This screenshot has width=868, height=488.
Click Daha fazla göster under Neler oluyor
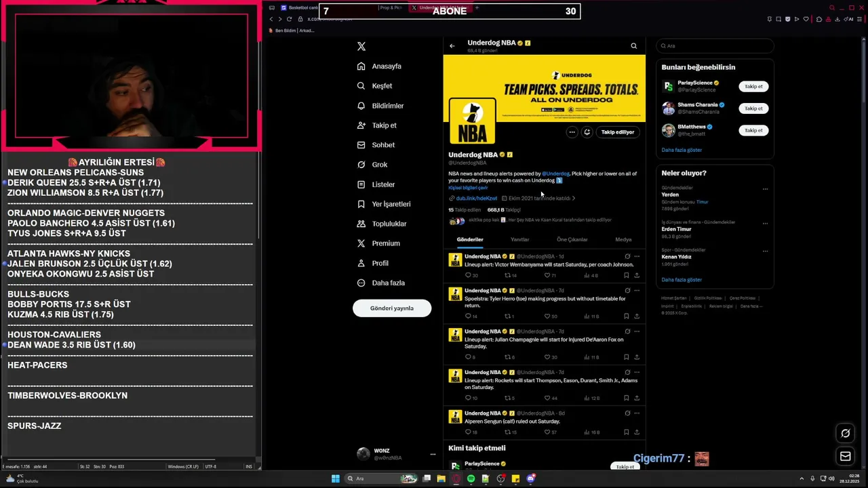682,280
